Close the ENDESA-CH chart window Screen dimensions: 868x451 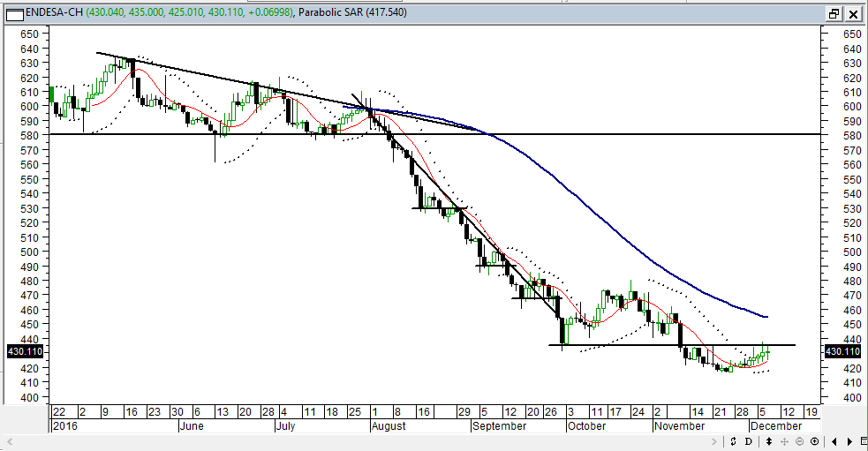click(854, 14)
